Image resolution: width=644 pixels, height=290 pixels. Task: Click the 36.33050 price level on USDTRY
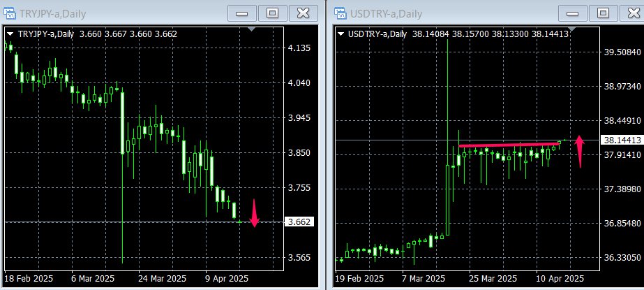(622, 257)
